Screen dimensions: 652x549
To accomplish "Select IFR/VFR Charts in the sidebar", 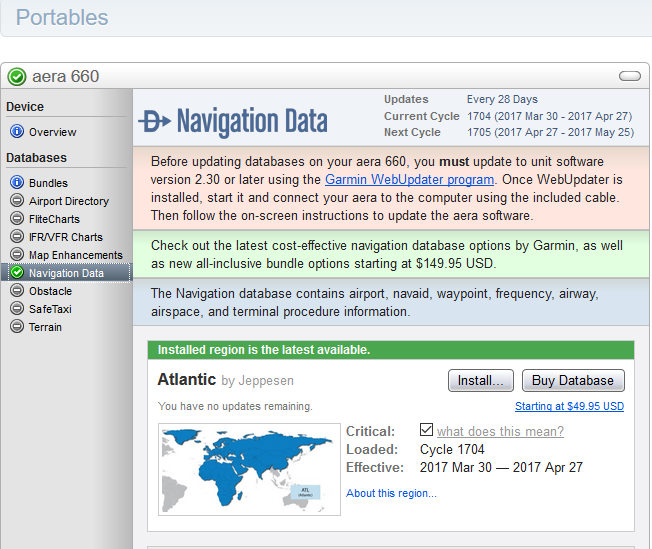I will click(x=66, y=237).
